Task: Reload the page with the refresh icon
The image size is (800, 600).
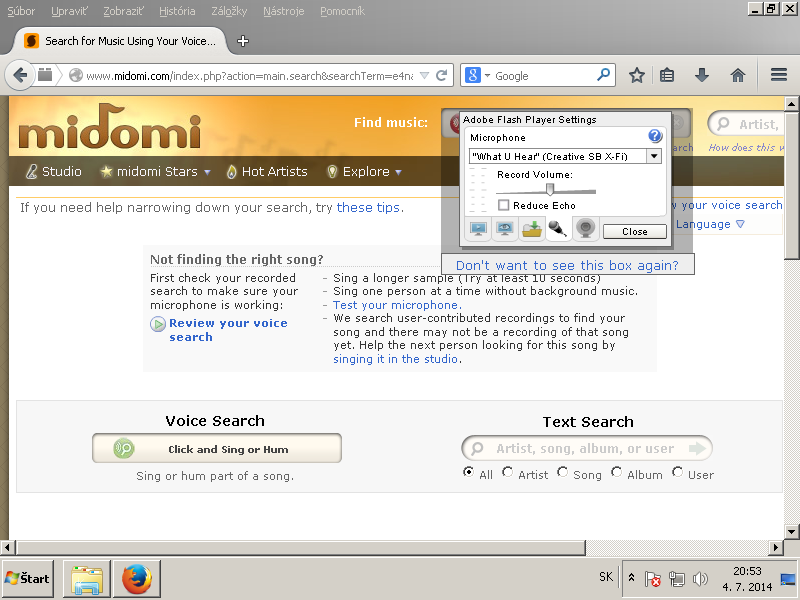Action: pyautogui.click(x=442, y=76)
